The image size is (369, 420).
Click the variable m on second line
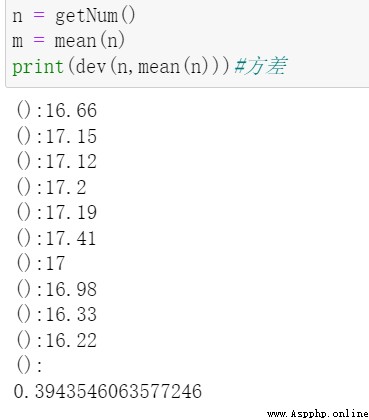(x=17, y=42)
